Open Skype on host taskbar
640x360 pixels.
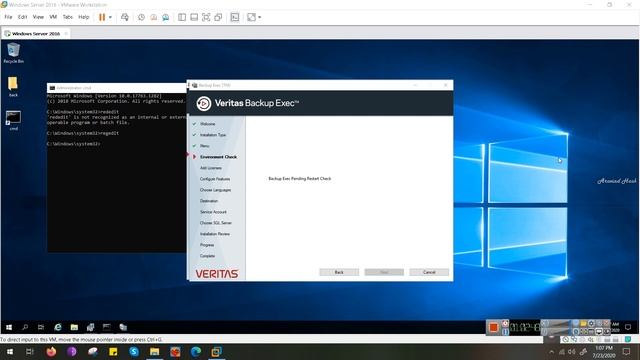click(x=134, y=351)
